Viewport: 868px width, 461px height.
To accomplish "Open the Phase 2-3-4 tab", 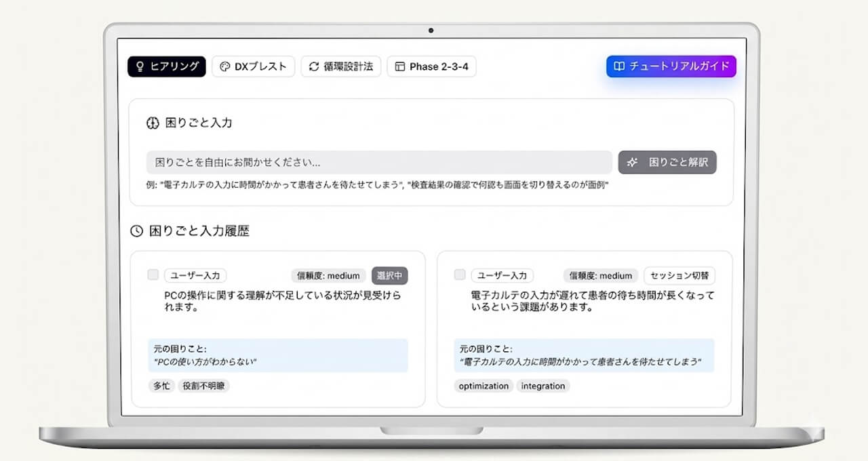I will click(431, 66).
